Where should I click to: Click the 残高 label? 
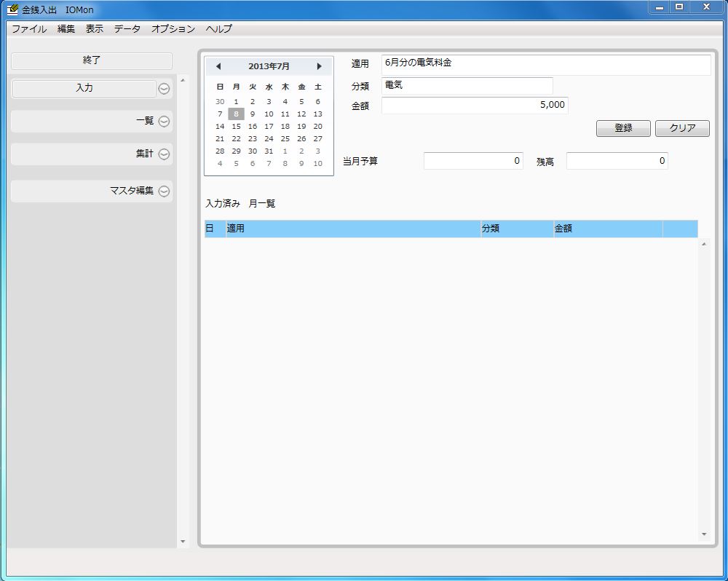coord(545,162)
